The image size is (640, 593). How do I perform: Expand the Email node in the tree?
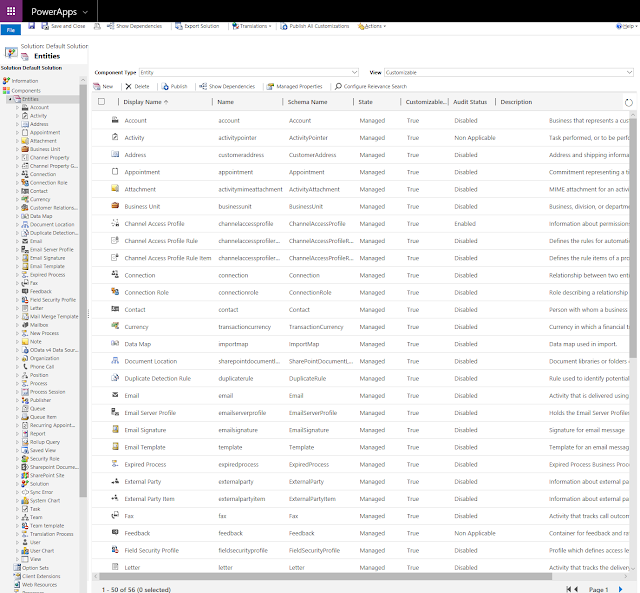click(18, 241)
